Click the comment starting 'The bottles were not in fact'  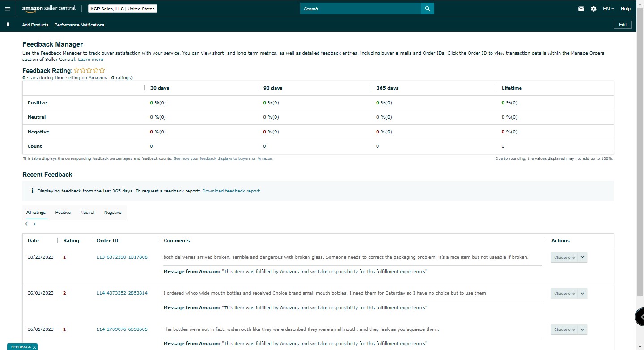click(301, 329)
